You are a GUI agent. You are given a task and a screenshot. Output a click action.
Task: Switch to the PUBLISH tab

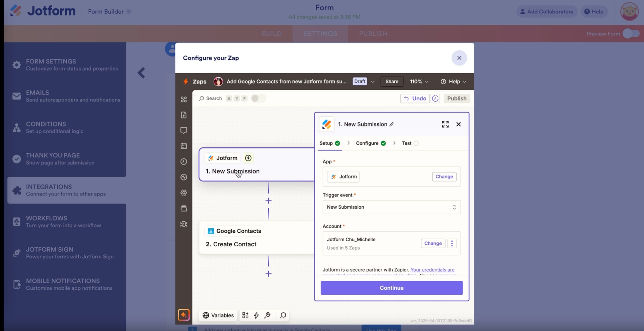click(x=373, y=33)
